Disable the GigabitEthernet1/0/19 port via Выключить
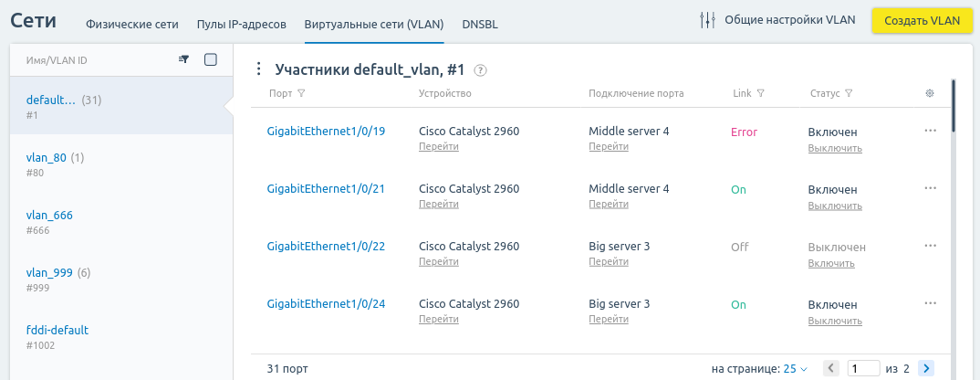 (x=835, y=148)
